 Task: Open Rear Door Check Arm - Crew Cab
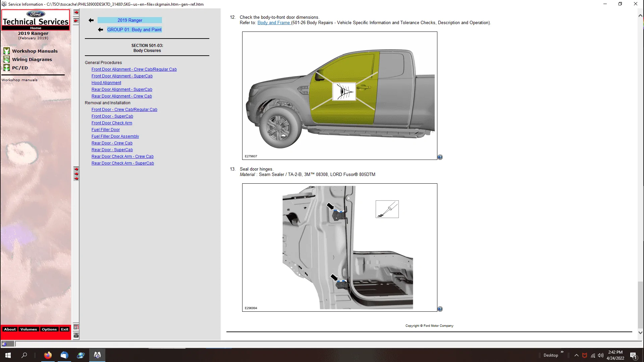[122, 157]
